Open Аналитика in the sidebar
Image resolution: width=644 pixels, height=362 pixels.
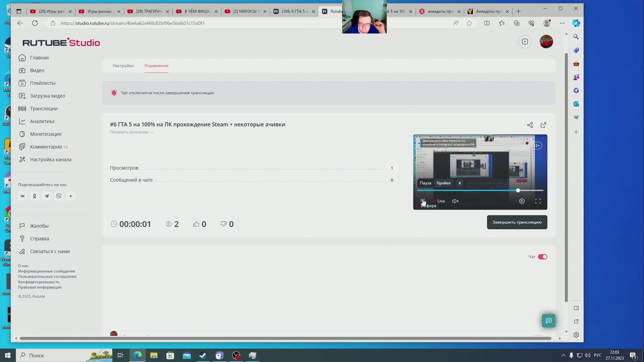pos(42,121)
